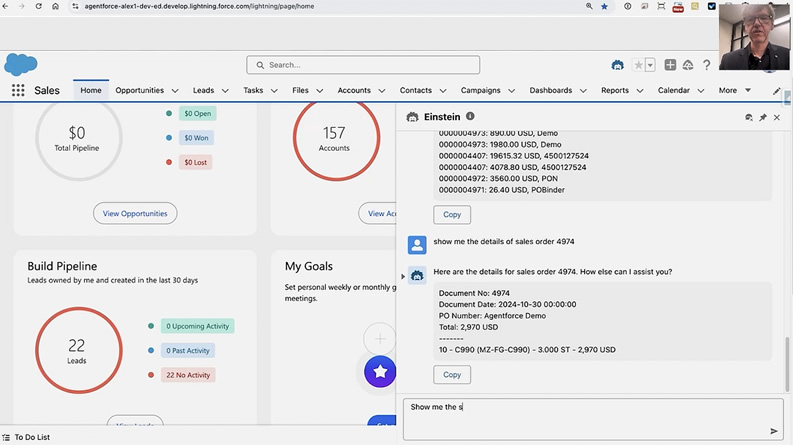
Task: Open the Contacts tab
Action: tap(416, 90)
